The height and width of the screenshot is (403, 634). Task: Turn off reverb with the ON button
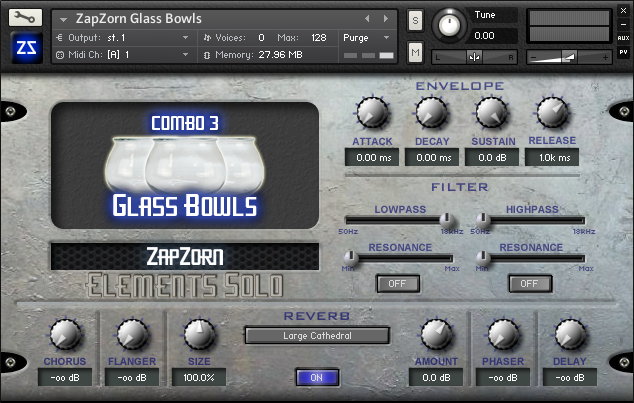(x=317, y=377)
